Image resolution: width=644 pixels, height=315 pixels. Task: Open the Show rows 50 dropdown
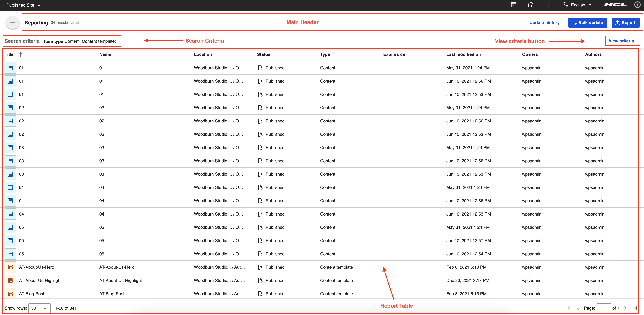click(39, 308)
